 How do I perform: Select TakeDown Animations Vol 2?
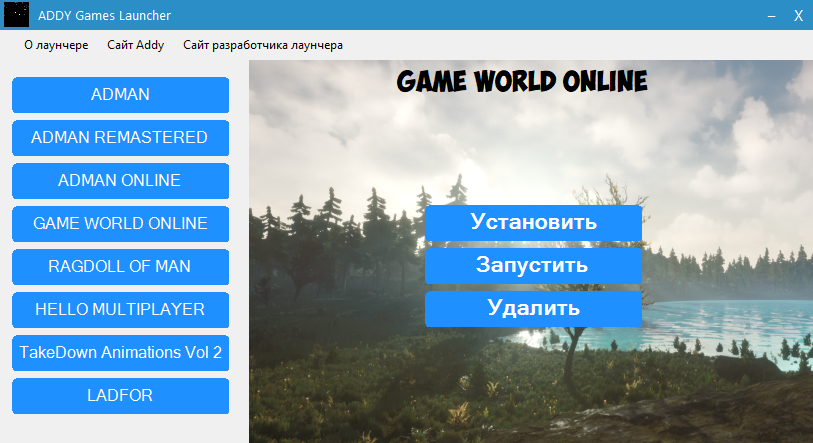(x=120, y=353)
